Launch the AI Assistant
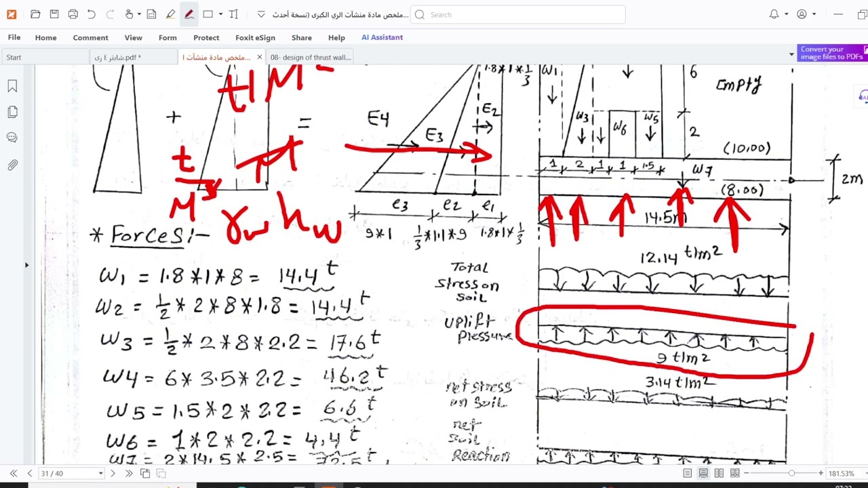This screenshot has width=868, height=488. pos(382,37)
